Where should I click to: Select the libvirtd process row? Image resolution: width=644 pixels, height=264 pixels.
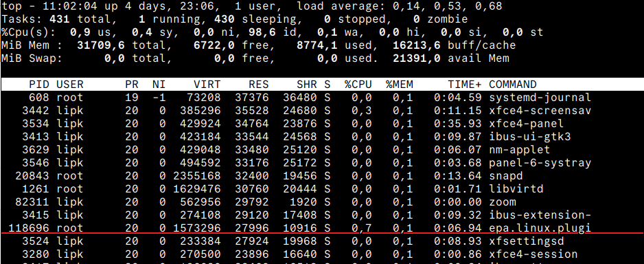[322, 189]
